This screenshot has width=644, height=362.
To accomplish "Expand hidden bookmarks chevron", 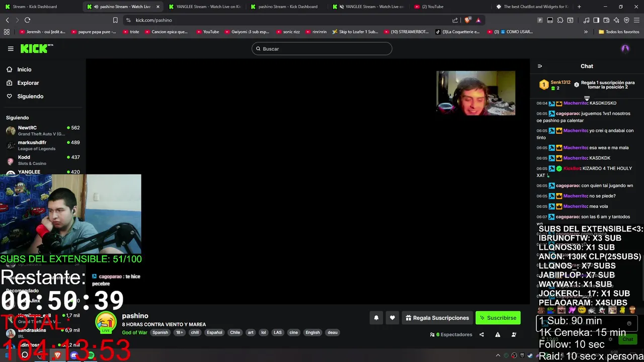I will pos(586,32).
